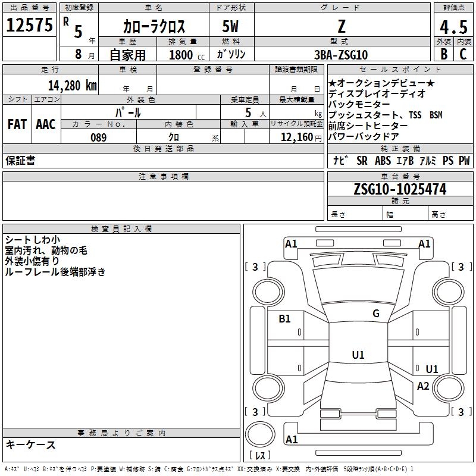Click air conditioner value AAC
Image resolution: width=476 pixels, height=476 pixels.
(x=46, y=124)
